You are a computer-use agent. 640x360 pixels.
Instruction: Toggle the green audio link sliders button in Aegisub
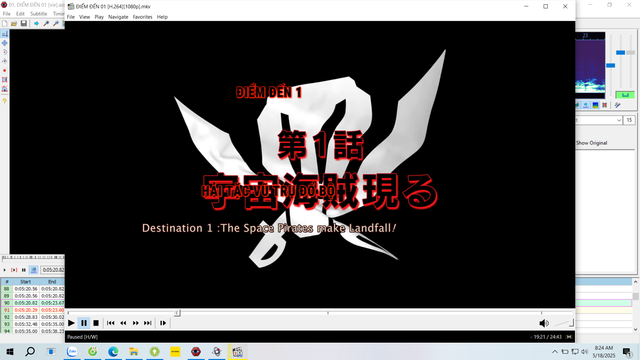pyautogui.click(x=625, y=95)
